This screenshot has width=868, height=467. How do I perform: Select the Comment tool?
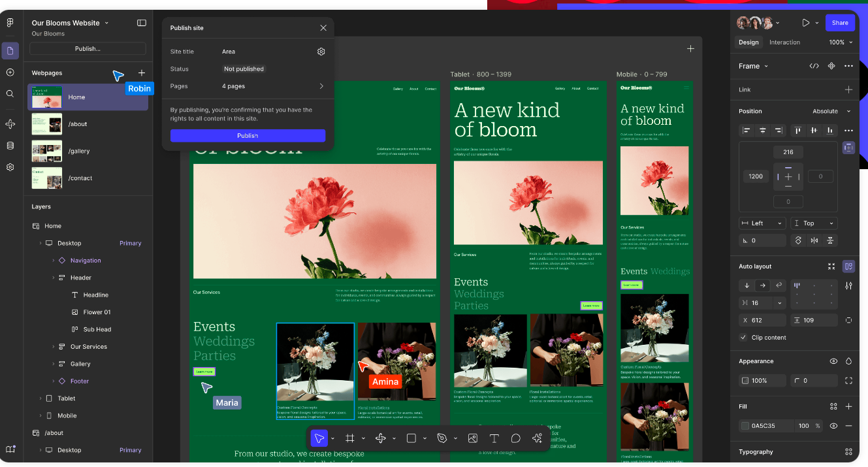pyautogui.click(x=516, y=438)
